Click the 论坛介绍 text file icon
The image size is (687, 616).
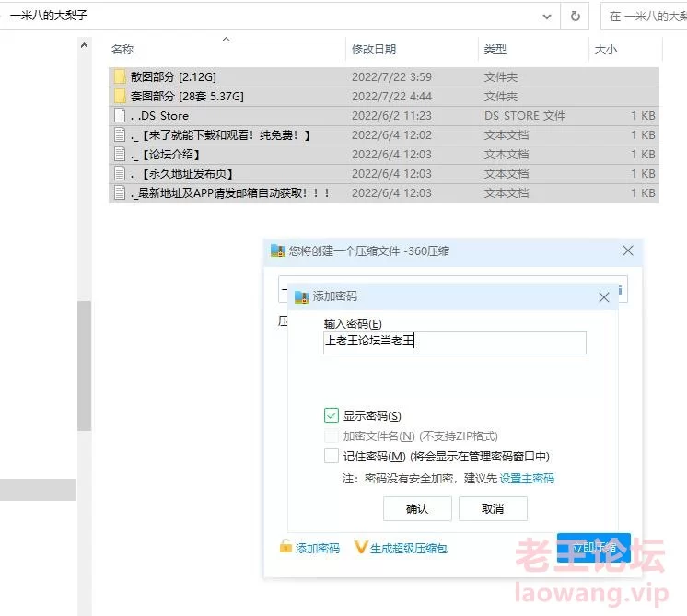(x=120, y=155)
